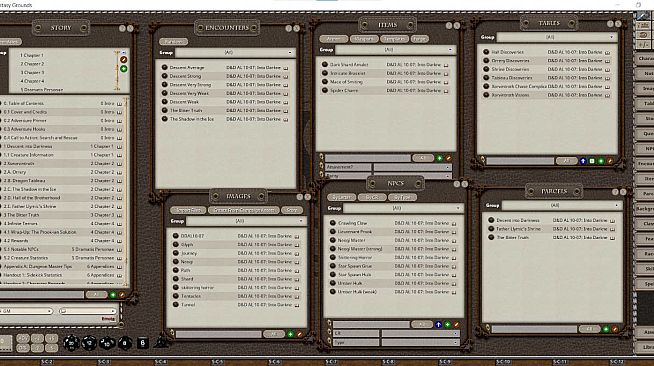
Task: Add a new table with green plus
Action: coord(601,161)
